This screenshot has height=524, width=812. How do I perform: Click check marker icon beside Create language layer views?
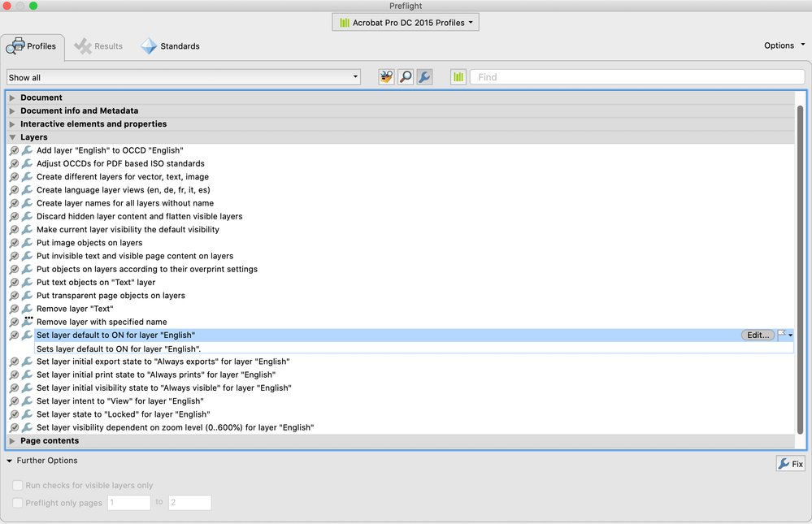tap(14, 189)
